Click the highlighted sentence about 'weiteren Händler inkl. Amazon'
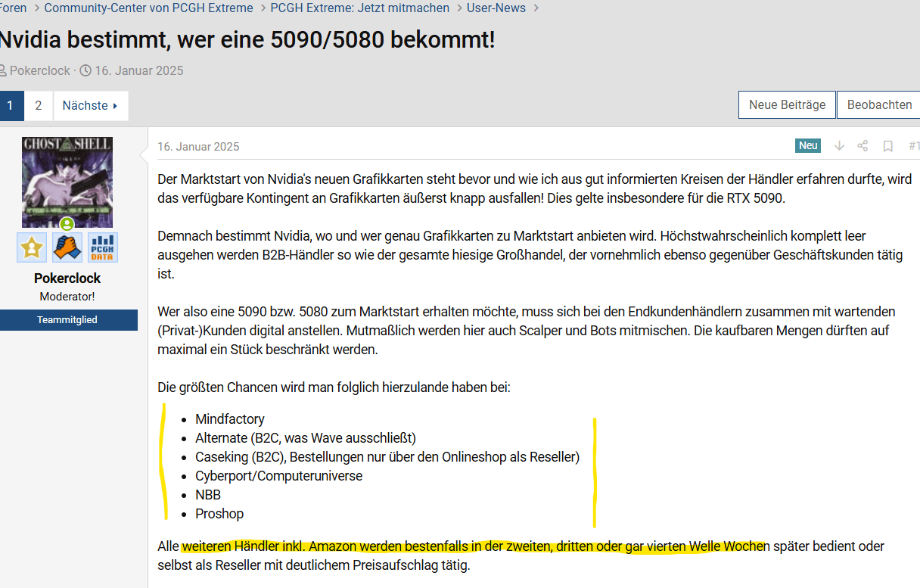Screen dimensions: 920x588 tap(475, 546)
